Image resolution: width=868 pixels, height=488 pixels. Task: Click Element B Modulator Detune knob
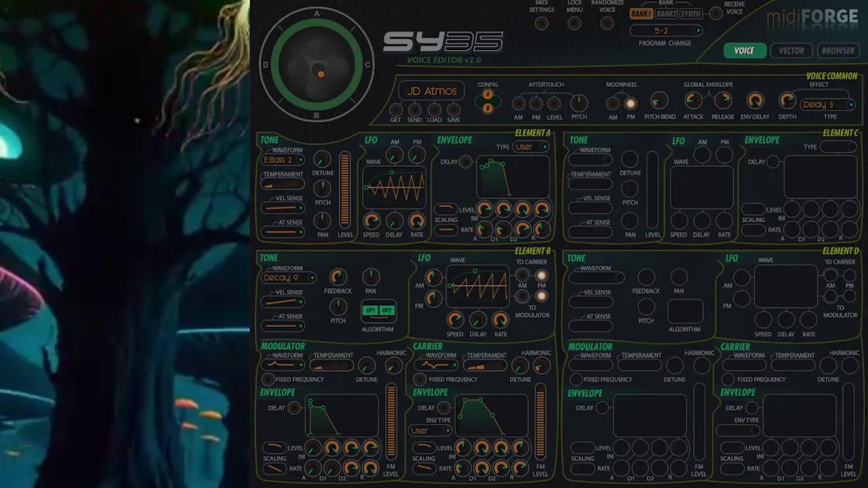pos(366,367)
